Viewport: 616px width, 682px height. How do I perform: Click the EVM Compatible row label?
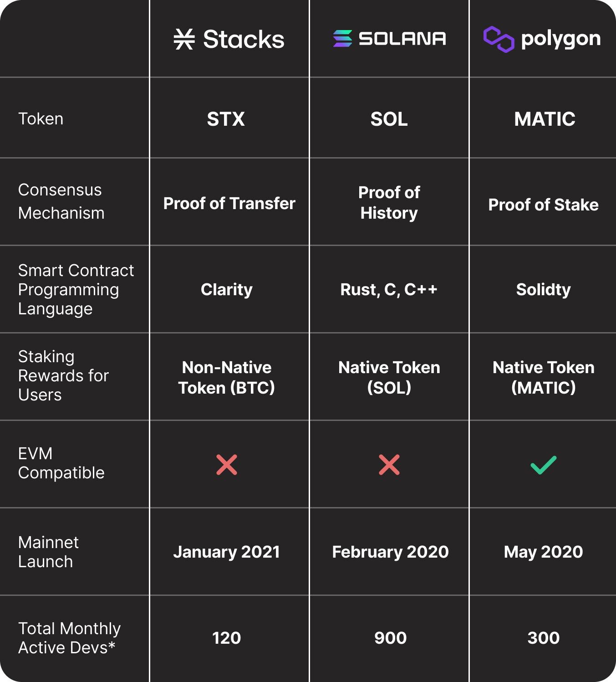[x=61, y=463]
